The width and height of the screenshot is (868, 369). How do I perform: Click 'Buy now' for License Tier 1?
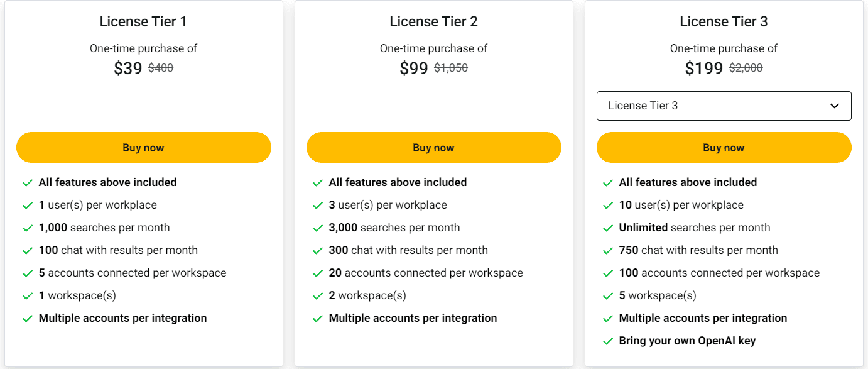pyautogui.click(x=143, y=147)
